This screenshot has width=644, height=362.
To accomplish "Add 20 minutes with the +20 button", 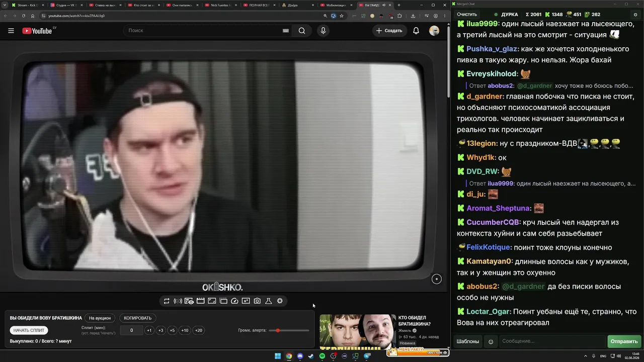I will point(199,330).
